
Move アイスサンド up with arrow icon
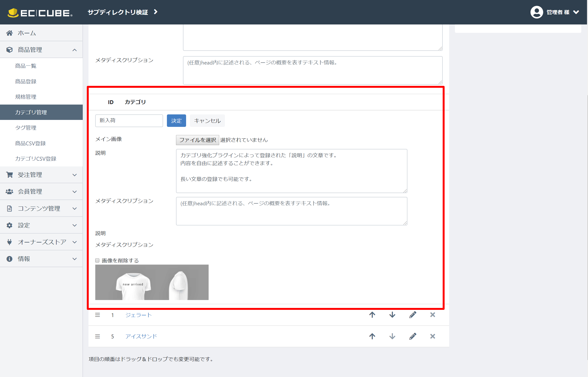click(372, 336)
